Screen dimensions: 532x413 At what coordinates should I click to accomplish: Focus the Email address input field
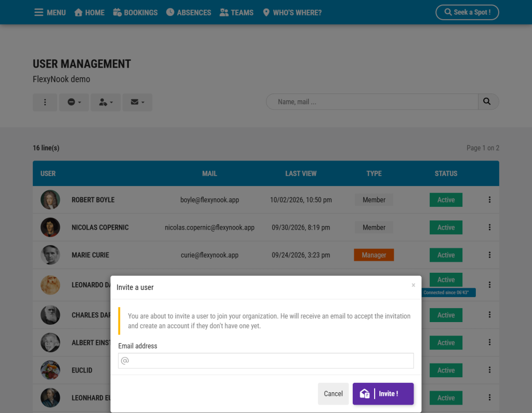266,361
